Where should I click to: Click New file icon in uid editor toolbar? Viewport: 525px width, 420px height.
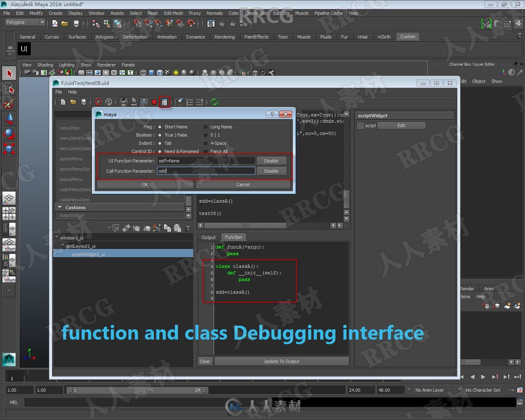pos(63,102)
